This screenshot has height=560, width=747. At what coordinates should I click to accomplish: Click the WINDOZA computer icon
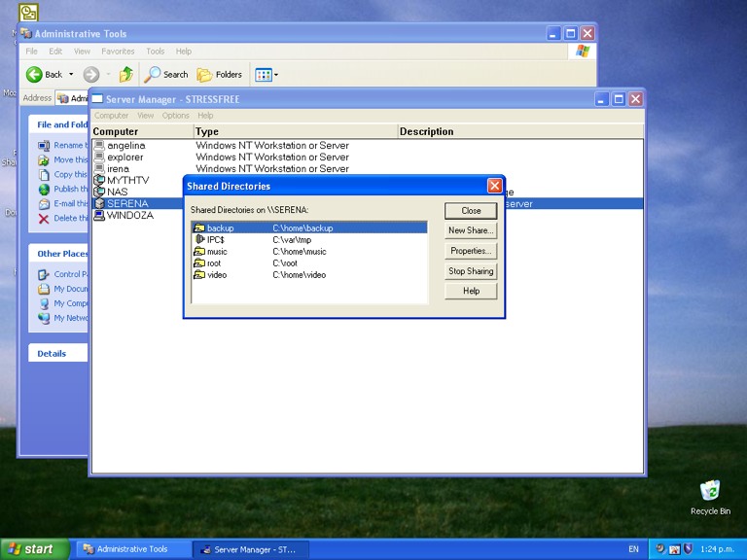point(99,215)
